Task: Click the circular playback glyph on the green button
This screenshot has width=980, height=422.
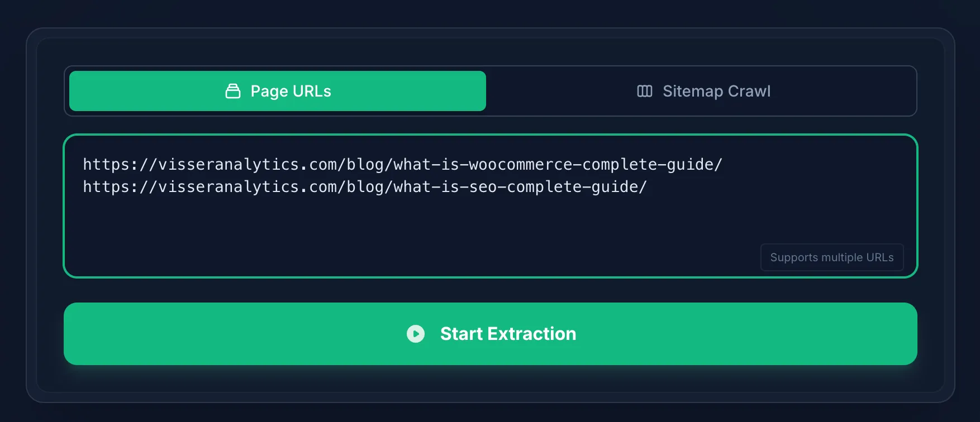Action: 416,334
